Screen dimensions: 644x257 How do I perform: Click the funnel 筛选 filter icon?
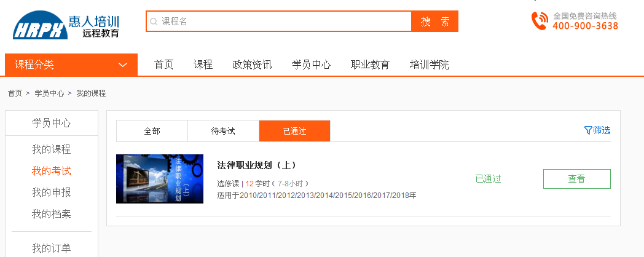pos(588,130)
